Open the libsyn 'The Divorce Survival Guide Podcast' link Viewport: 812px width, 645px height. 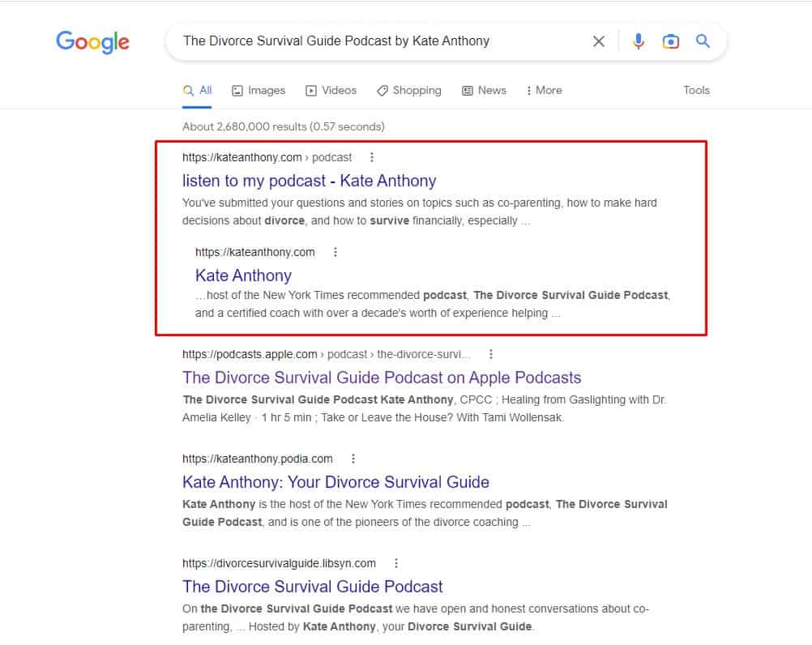click(x=313, y=587)
